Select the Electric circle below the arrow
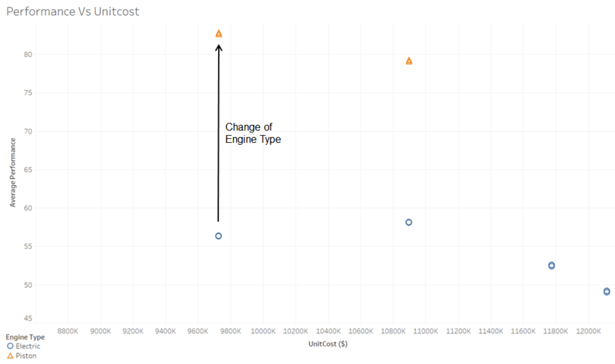The width and height of the screenshot is (615, 364). pyautogui.click(x=218, y=236)
